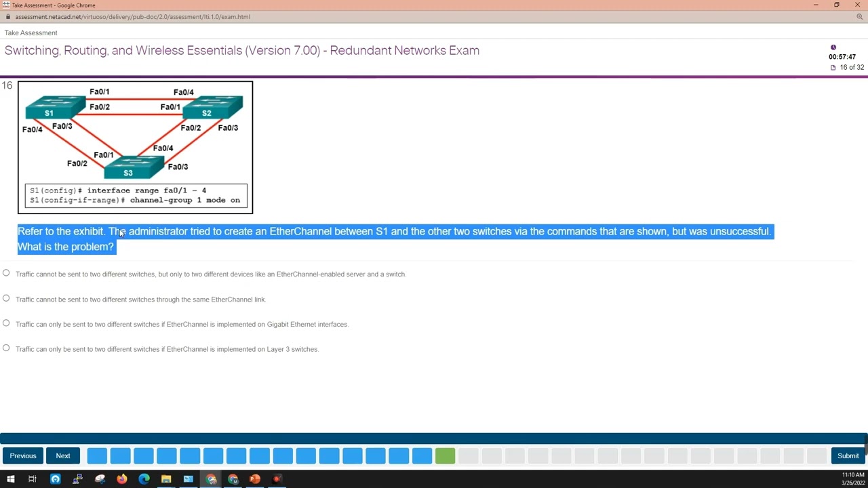
Task: Open PowerPoint from the taskbar
Action: point(255,479)
